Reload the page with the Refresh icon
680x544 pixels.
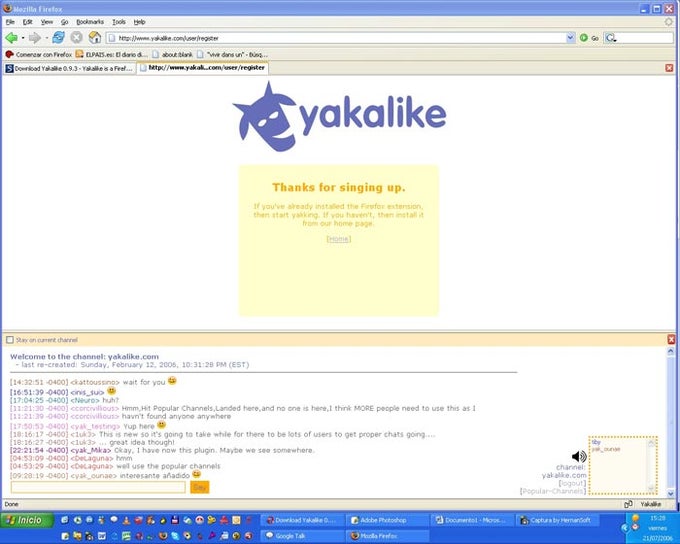59,38
